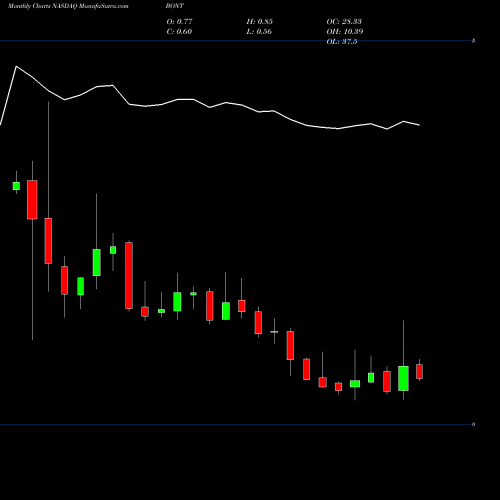This screenshot has height=500, width=500.
Task: Select the low value 'L: 0.56'
Action: (259, 32)
